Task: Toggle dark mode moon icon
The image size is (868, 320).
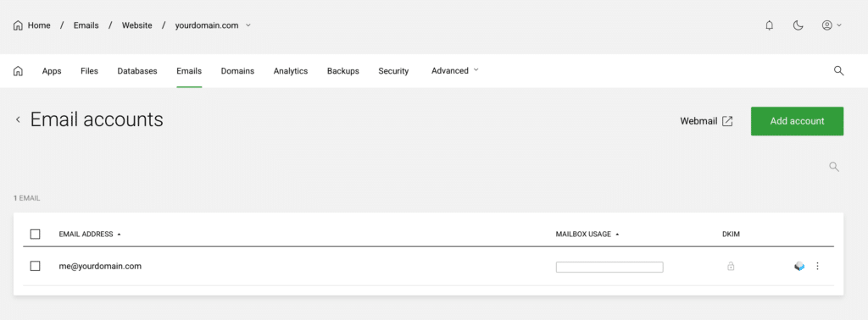Action: point(798,25)
